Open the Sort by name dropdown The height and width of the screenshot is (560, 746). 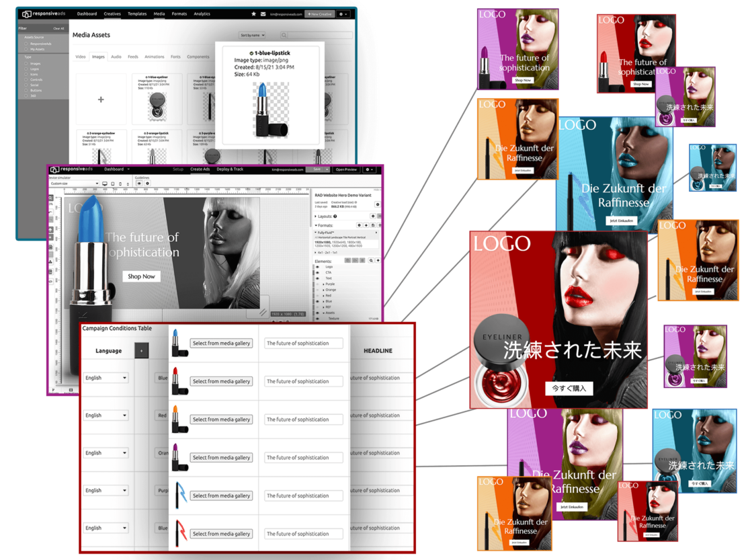[252, 35]
